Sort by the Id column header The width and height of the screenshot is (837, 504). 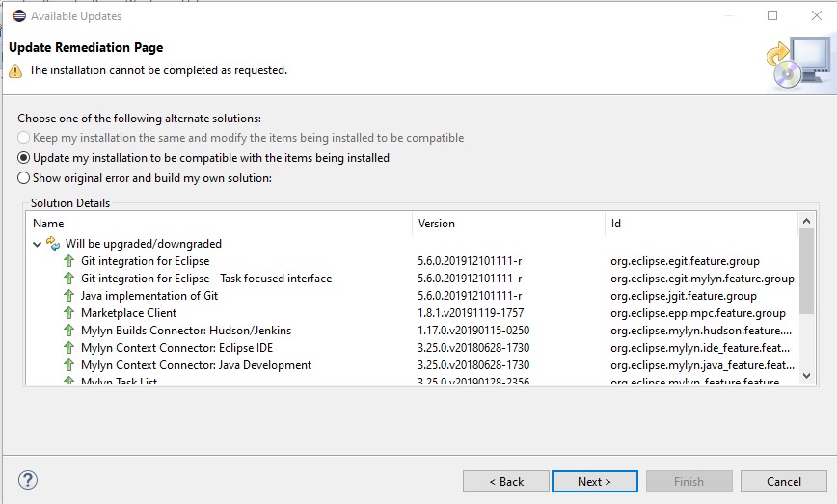click(x=701, y=224)
